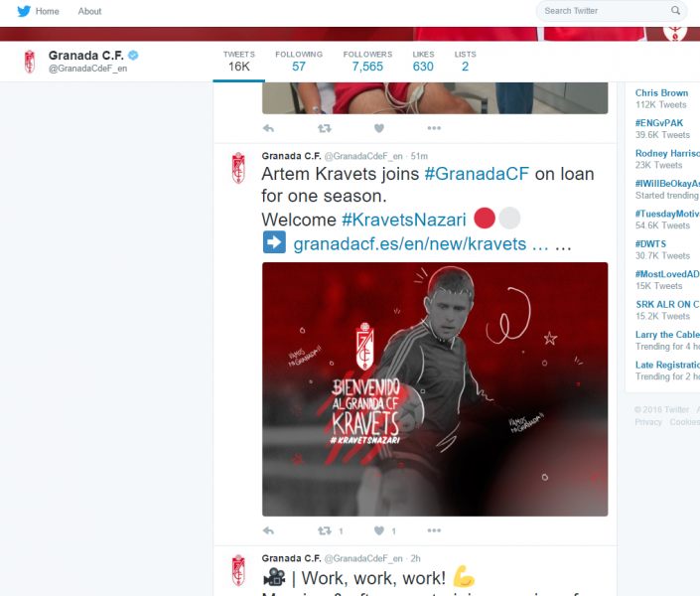Click Granada C.F. crest in profile bar
700x596 pixels.
pyautogui.click(x=30, y=62)
